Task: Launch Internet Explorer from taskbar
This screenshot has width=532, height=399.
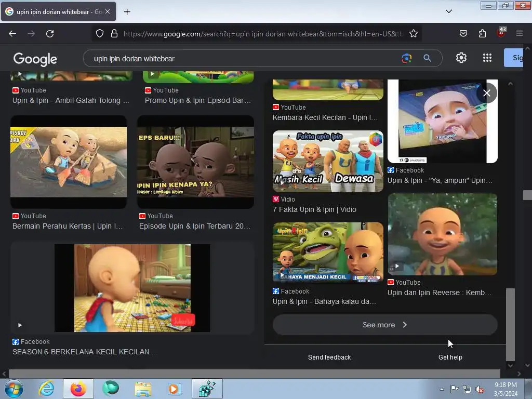Action: (46, 389)
